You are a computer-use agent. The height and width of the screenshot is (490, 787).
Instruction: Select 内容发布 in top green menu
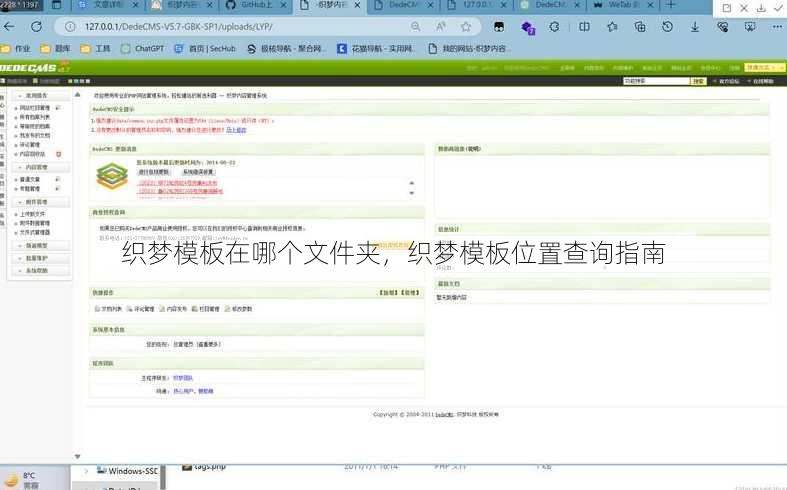pyautogui.click(x=594, y=68)
